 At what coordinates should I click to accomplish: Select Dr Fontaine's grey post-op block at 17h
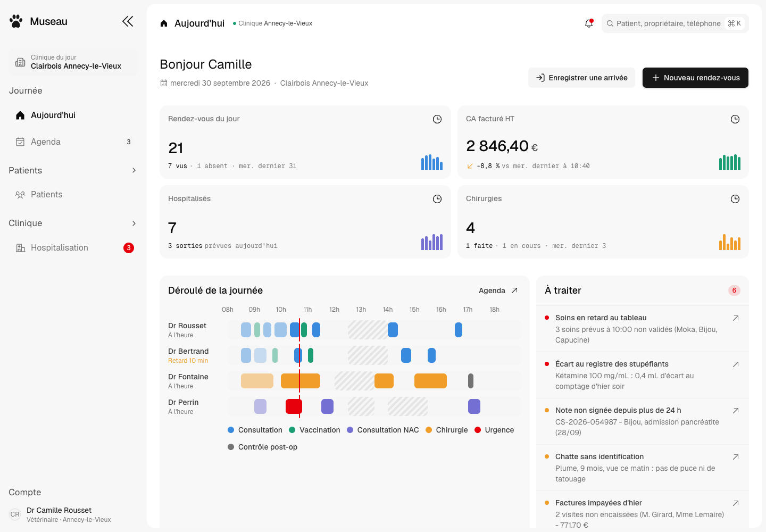click(x=471, y=381)
